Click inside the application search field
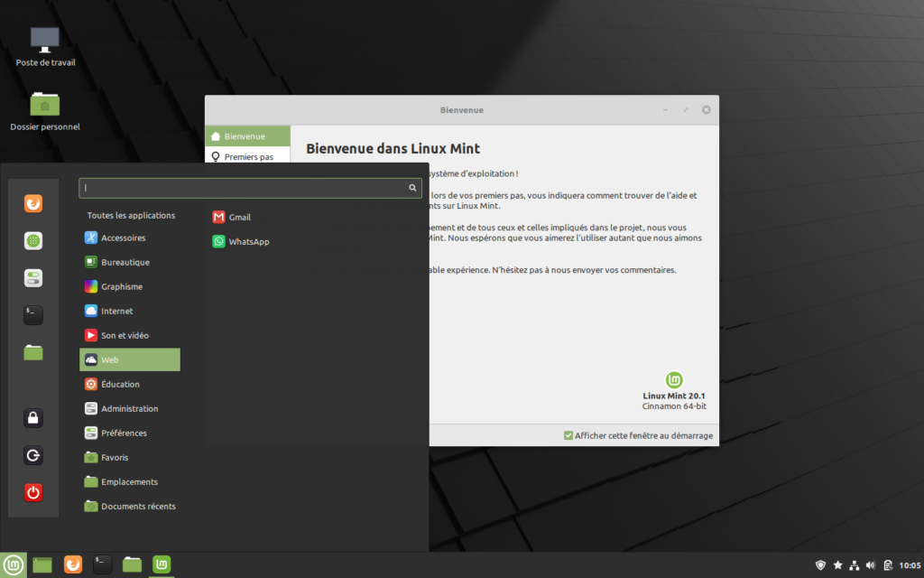Viewport: 924px width, 578px height. (x=250, y=188)
